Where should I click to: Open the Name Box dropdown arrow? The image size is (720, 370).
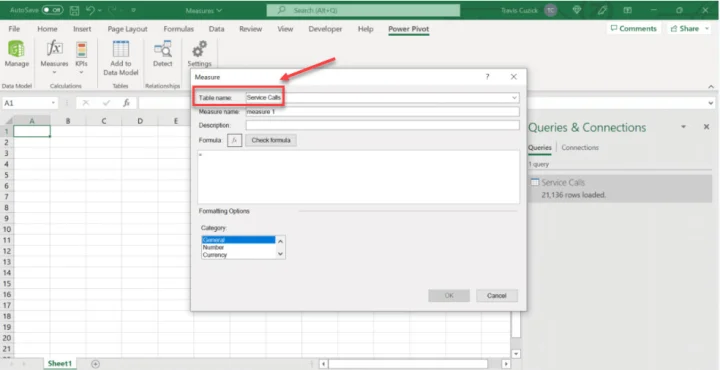click(54, 103)
